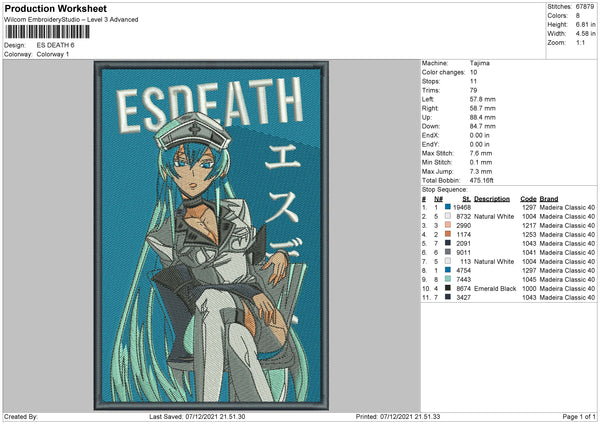The width and height of the screenshot is (600, 424).
Task: Click the EndX label
Action: 430,135
